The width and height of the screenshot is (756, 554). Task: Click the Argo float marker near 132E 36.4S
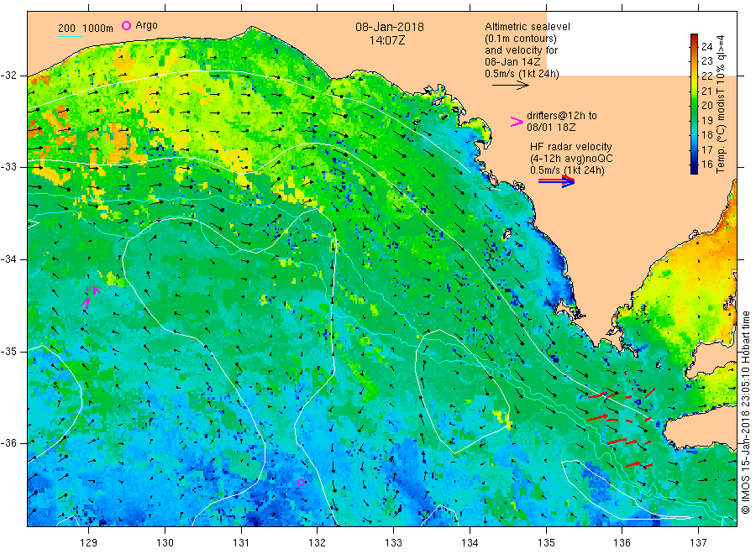coord(301,482)
